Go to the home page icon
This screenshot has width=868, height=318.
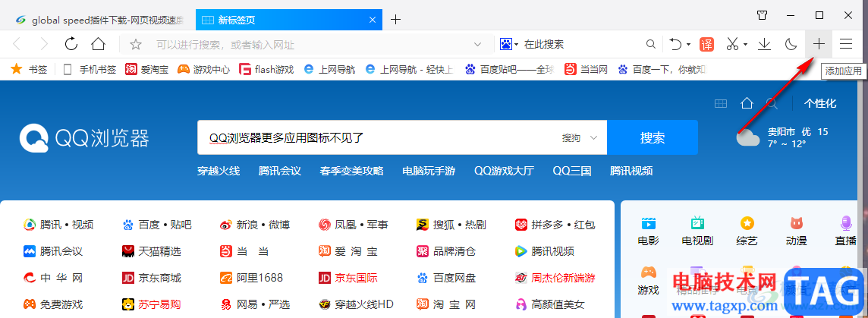click(x=98, y=44)
